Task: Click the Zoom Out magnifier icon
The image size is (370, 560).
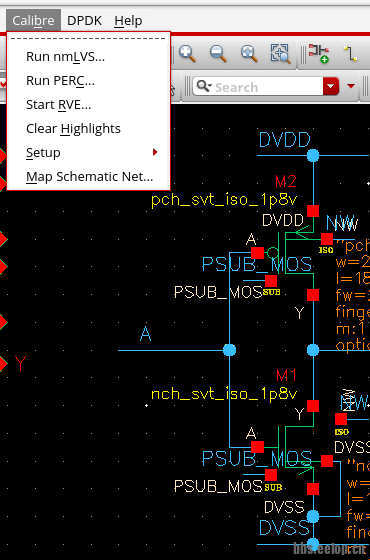Action: tap(218, 54)
